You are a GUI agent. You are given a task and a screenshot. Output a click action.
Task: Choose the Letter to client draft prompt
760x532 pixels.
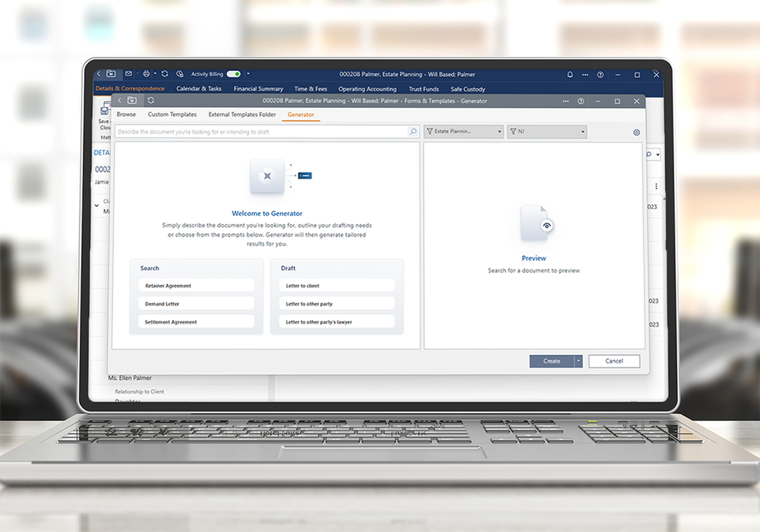point(337,286)
